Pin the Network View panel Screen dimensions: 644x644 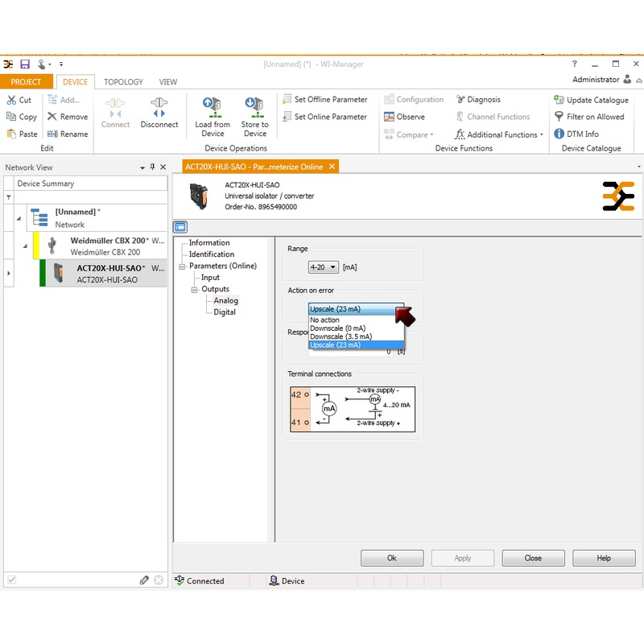pyautogui.click(x=152, y=167)
